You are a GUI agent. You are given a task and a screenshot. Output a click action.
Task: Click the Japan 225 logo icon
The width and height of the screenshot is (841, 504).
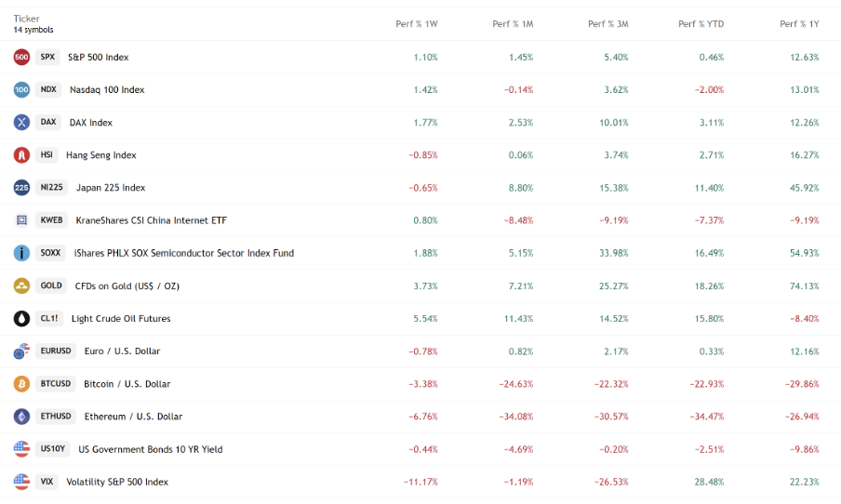coord(21,188)
